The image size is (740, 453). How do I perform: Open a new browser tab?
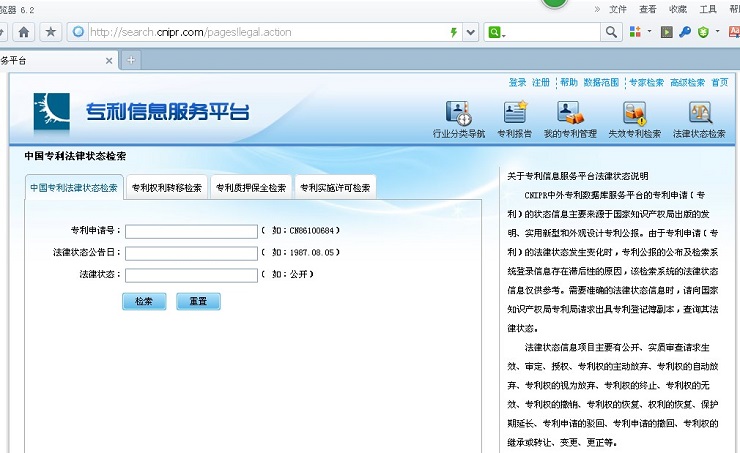tap(131, 60)
